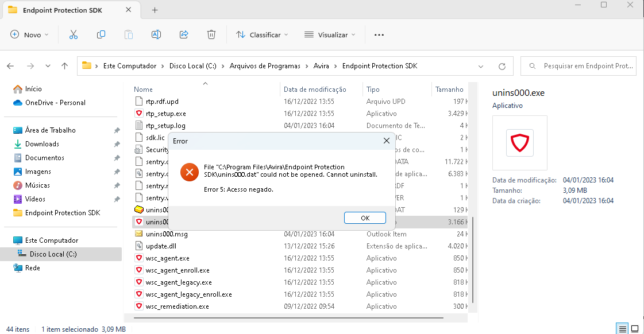Viewport: 644px width, 334px height.
Task: Click Arquivos de Programas breadcrumb
Action: [265, 66]
